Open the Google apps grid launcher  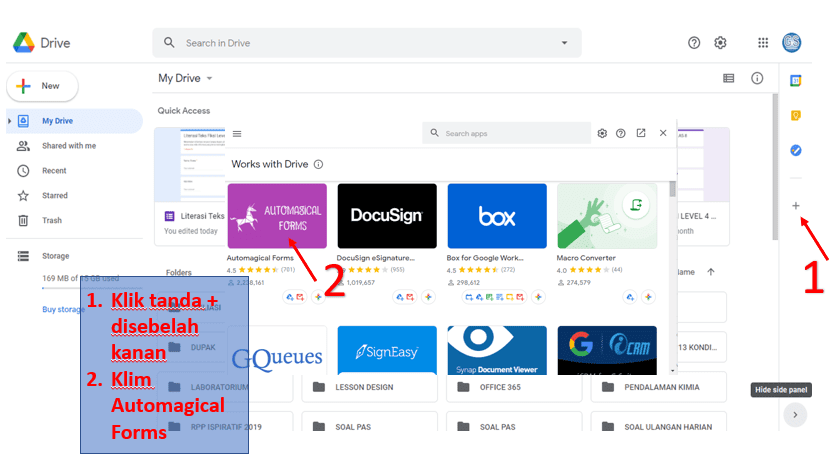pos(763,43)
